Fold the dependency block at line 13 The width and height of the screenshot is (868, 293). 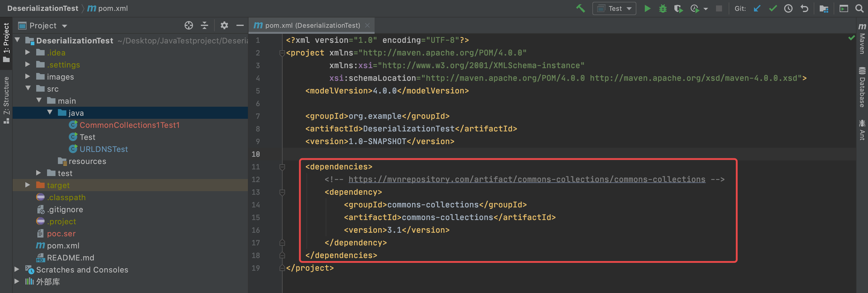tap(282, 192)
